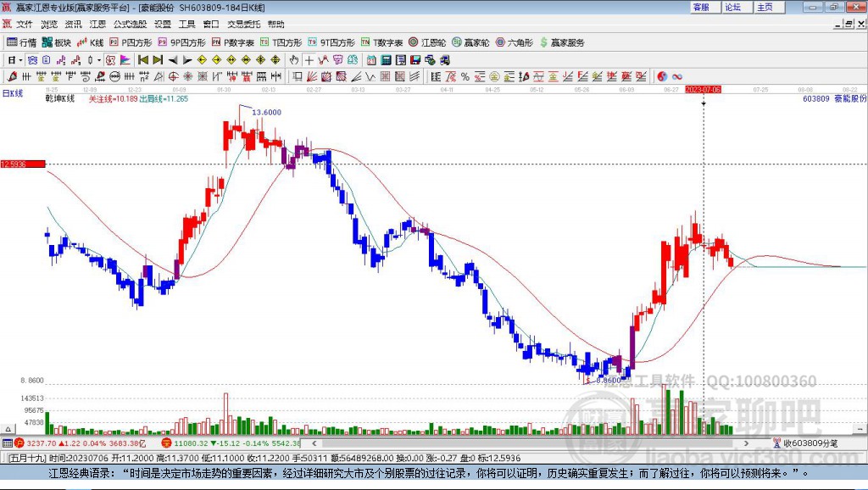Open the calendar icon in toolbar
Viewport: 868px width, 490px height.
pos(371,60)
